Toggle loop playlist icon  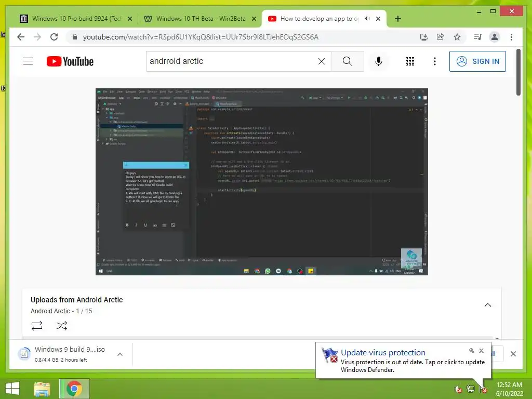pos(37,326)
